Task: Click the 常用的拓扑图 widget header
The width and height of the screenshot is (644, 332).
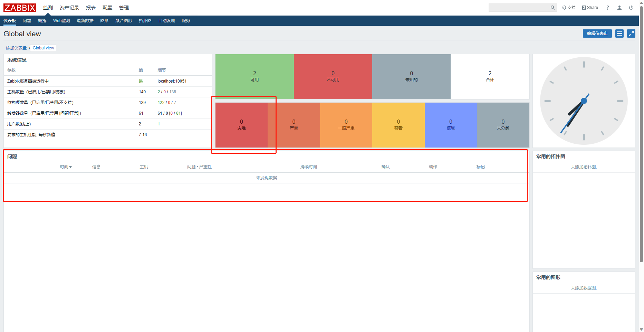Action: (550, 156)
